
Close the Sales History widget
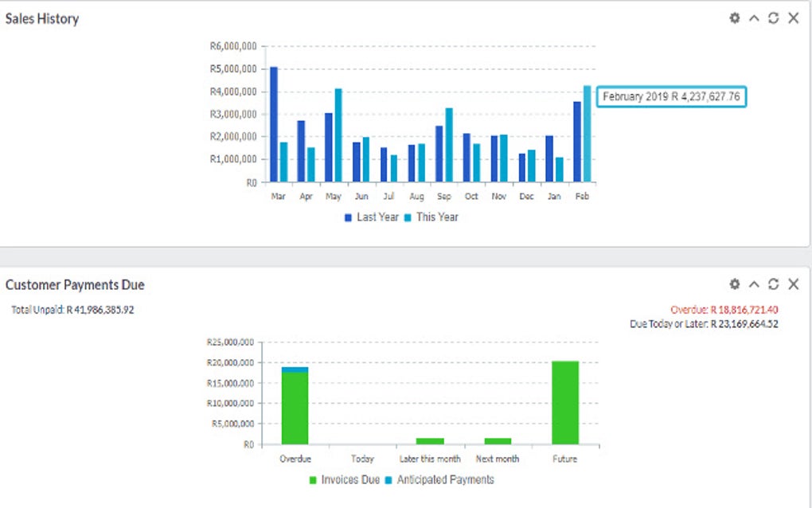click(792, 18)
